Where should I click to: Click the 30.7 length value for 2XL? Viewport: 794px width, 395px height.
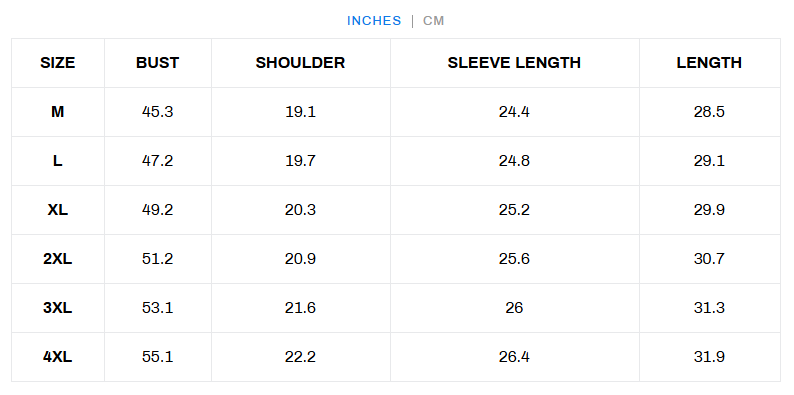pyautogui.click(x=709, y=259)
